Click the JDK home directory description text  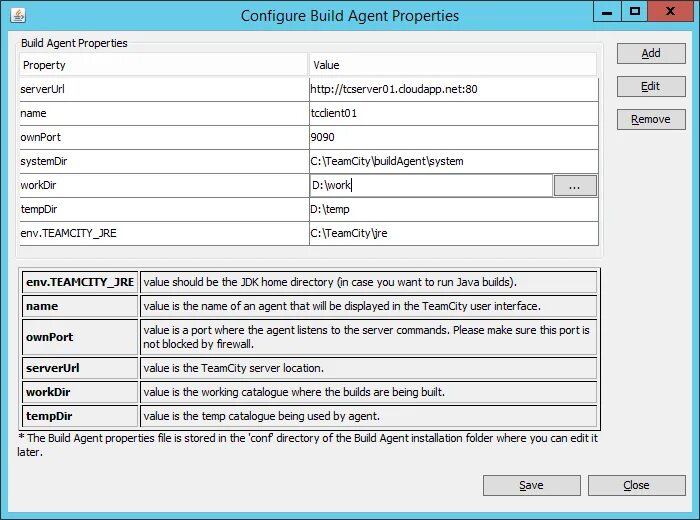point(330,282)
